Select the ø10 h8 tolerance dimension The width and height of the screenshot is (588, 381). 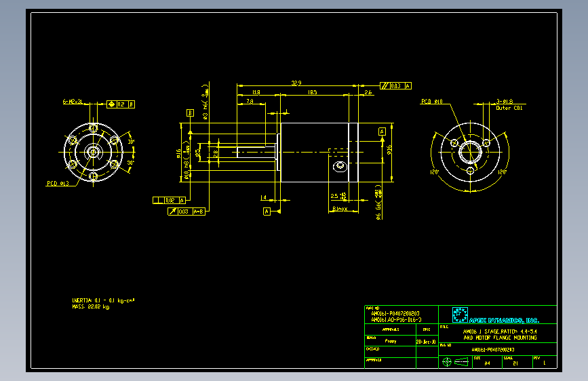pos(187,160)
